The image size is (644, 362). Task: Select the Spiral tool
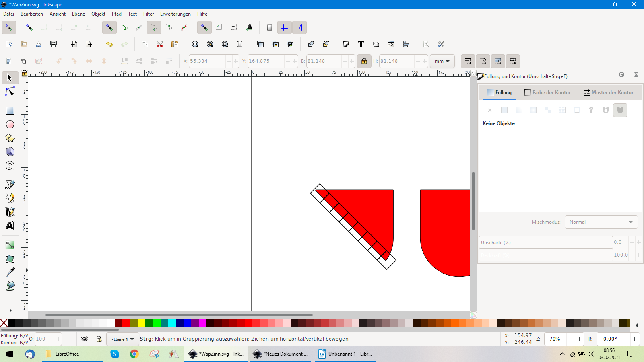pos(10,166)
